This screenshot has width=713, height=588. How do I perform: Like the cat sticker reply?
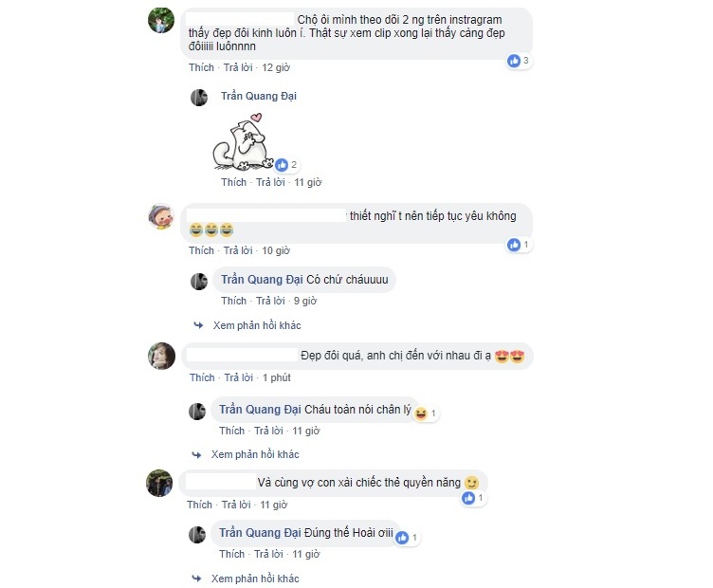pyautogui.click(x=234, y=182)
